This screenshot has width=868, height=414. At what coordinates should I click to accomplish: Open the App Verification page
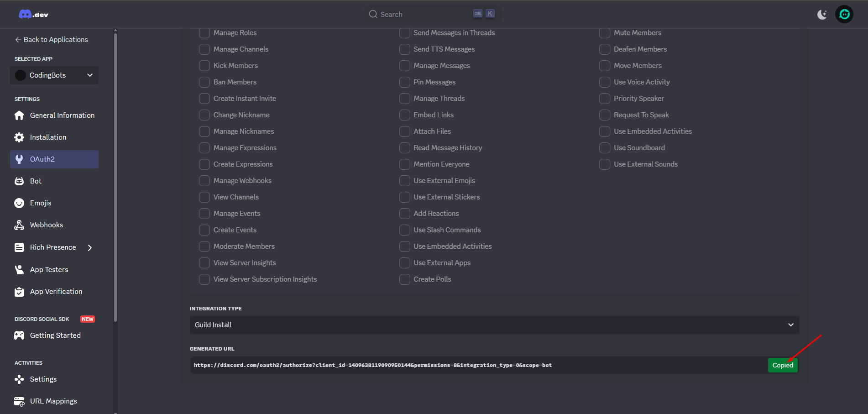54,292
